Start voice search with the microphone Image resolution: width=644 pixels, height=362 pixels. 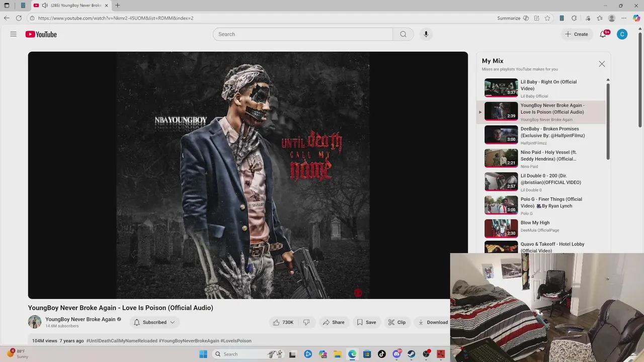coord(426,34)
